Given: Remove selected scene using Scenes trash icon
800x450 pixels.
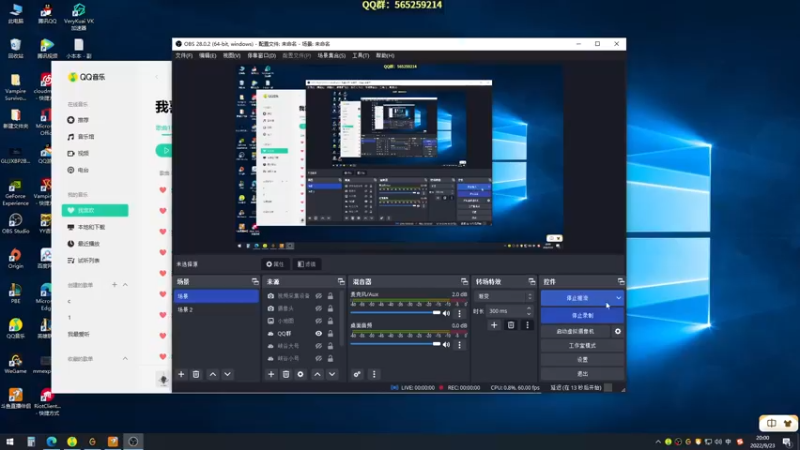Looking at the screenshot, I should click(x=196, y=374).
